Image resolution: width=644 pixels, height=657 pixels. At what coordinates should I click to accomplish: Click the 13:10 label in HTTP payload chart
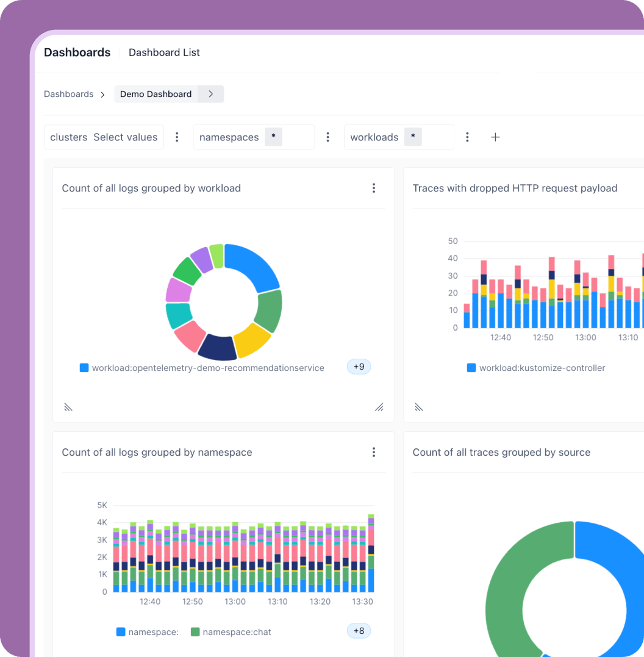(628, 338)
